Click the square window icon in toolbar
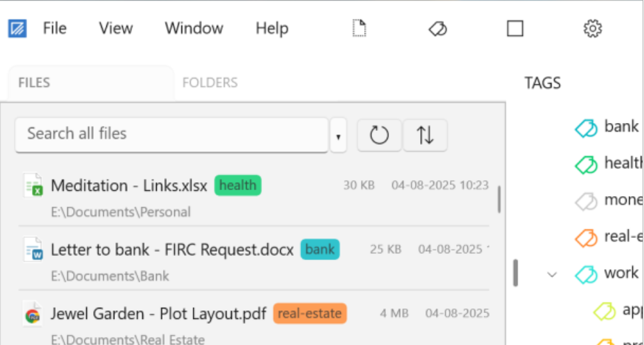Screen dimensions: 644x345 pyautogui.click(x=515, y=29)
